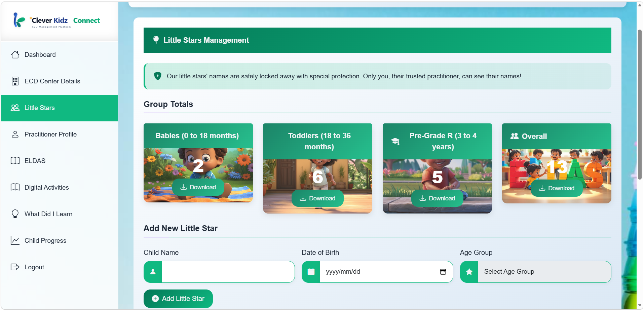Click the Group Totals heading
The image size is (644, 310).
[x=168, y=104]
